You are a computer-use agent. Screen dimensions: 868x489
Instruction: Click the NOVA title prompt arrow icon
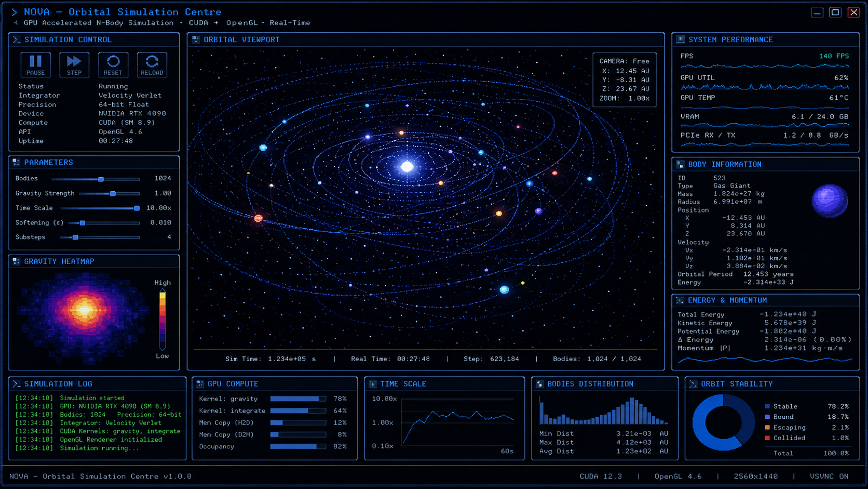15,12
